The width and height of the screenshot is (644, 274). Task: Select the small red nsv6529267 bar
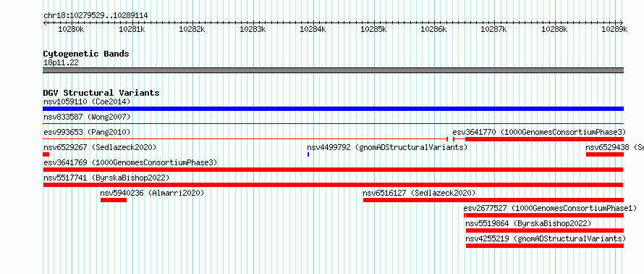click(46, 154)
